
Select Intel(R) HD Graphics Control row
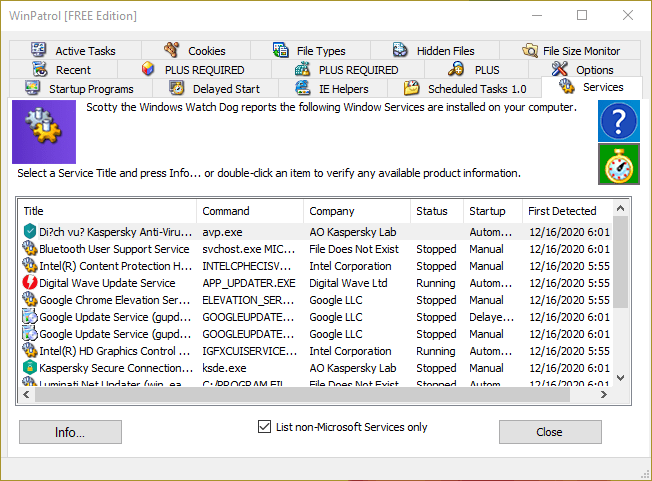[316, 351]
